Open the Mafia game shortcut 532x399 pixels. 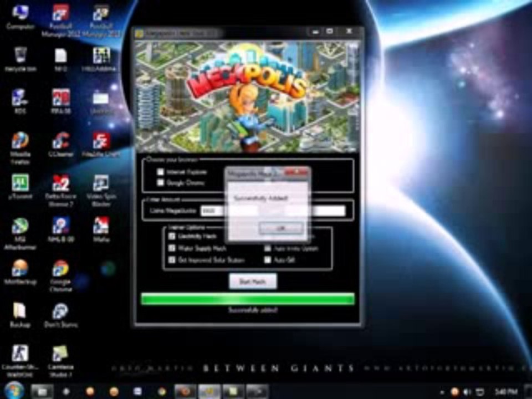point(101,229)
